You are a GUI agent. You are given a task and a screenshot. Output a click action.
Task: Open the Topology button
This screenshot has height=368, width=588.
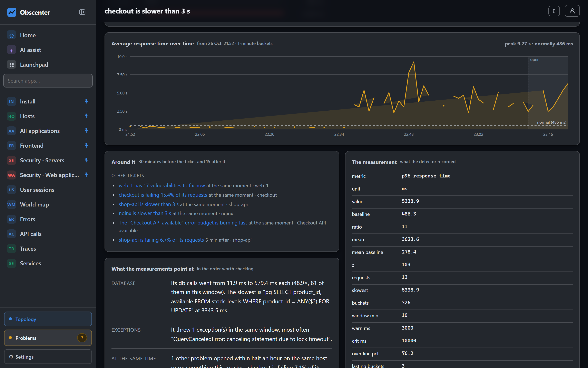(x=48, y=319)
